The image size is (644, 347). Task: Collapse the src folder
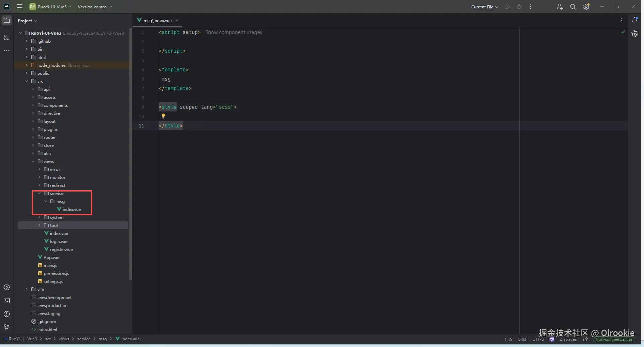pyautogui.click(x=27, y=81)
